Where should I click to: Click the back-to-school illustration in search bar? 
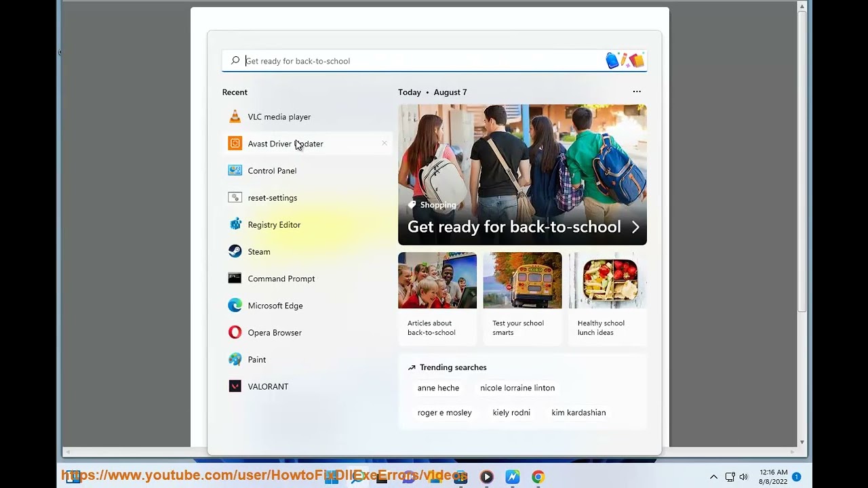pyautogui.click(x=625, y=60)
